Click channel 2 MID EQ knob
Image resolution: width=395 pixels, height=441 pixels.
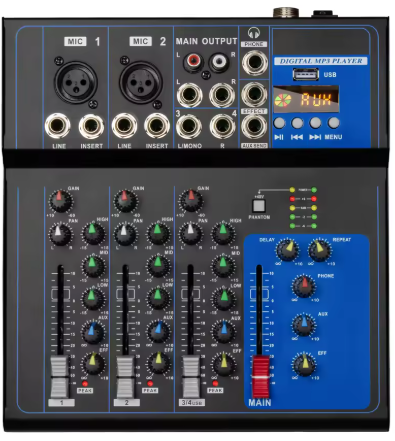(x=158, y=266)
